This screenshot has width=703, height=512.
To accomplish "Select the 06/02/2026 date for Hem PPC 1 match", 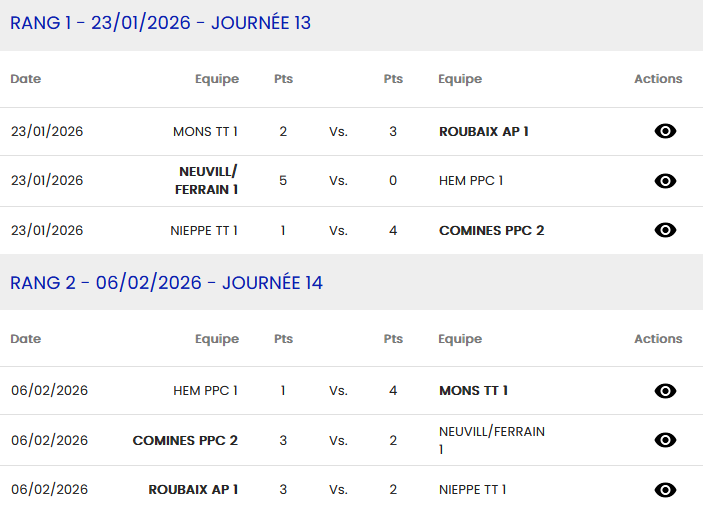I will pos(49,390).
